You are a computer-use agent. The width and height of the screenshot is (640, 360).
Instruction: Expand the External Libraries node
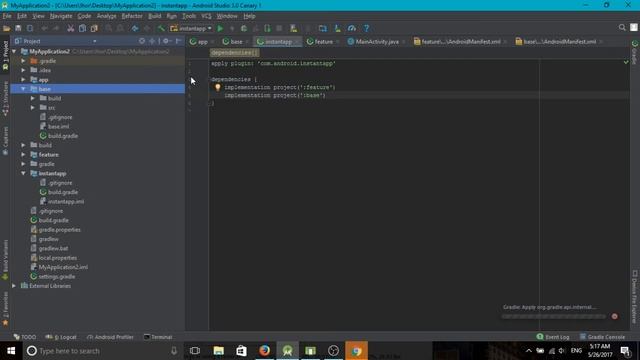pos(14,286)
